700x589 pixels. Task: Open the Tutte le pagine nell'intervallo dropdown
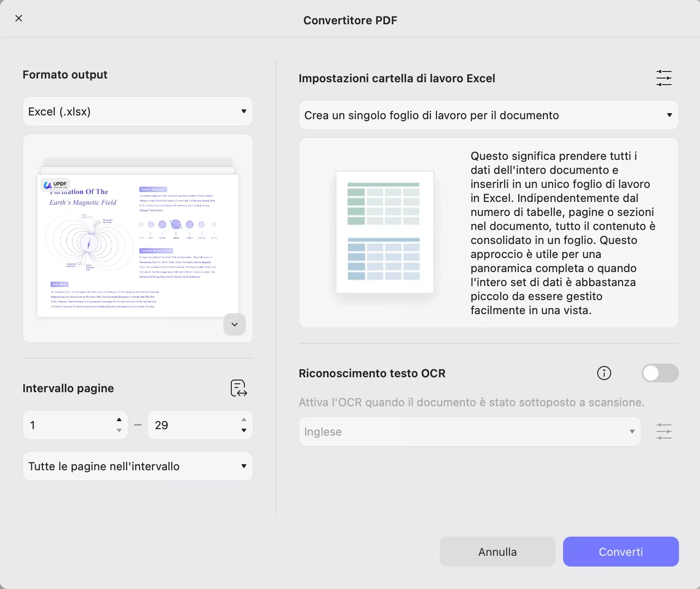[x=137, y=466]
